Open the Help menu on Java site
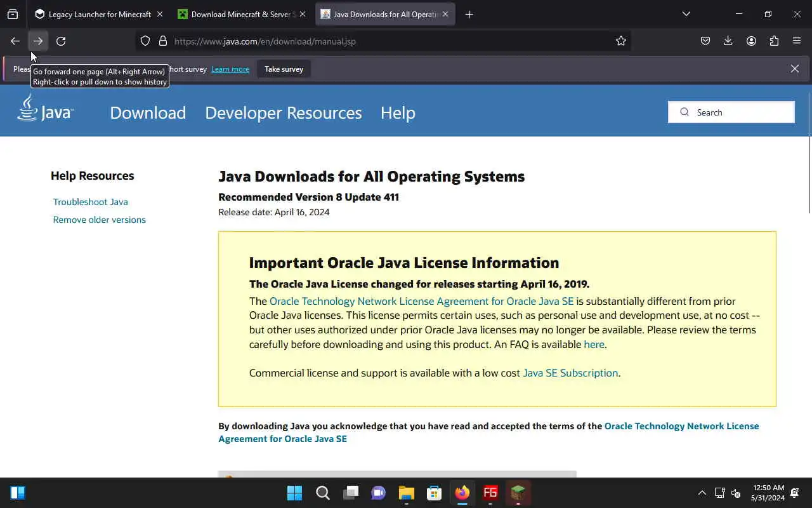Image resolution: width=812 pixels, height=508 pixels. coord(398,112)
